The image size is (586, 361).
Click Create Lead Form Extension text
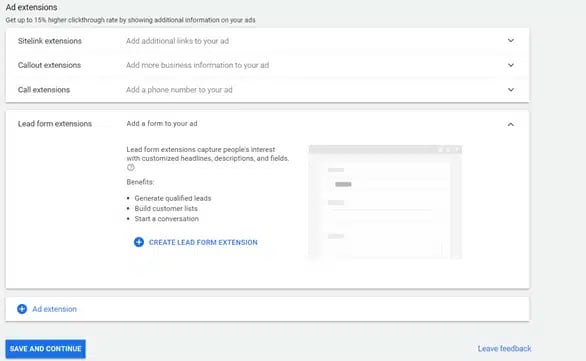(x=203, y=242)
